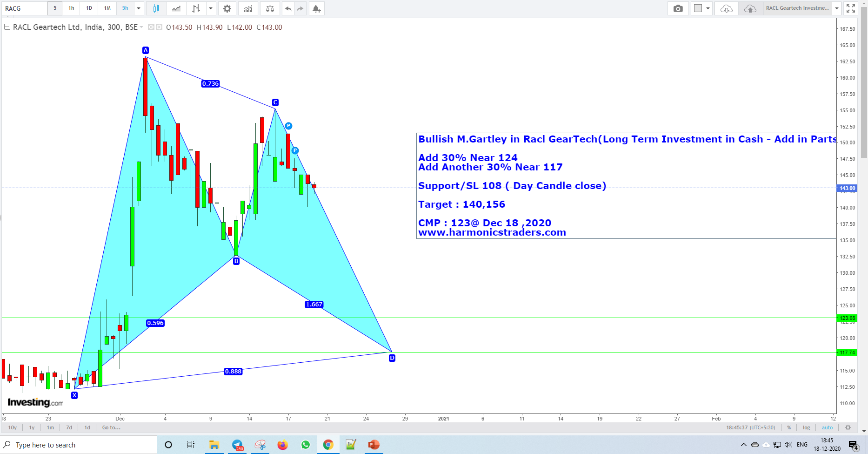This screenshot has width=868, height=454.
Task: Toggle fullscreen chart mode
Action: pyautogui.click(x=851, y=8)
